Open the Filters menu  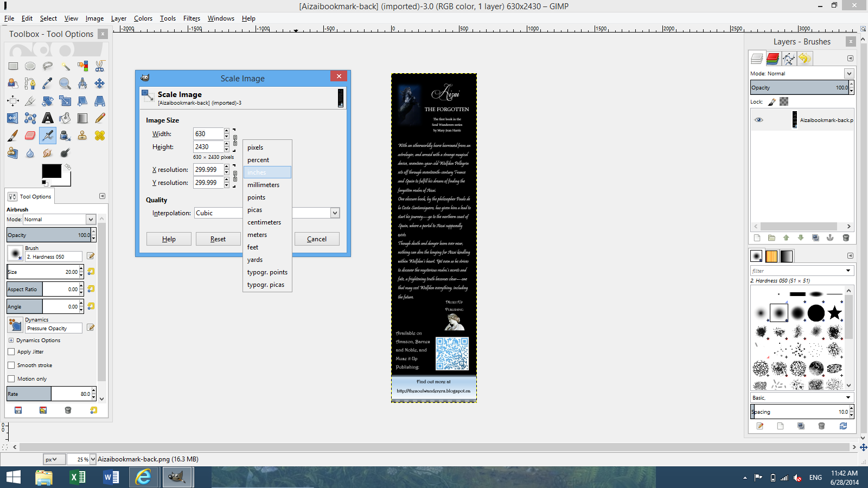coord(192,18)
